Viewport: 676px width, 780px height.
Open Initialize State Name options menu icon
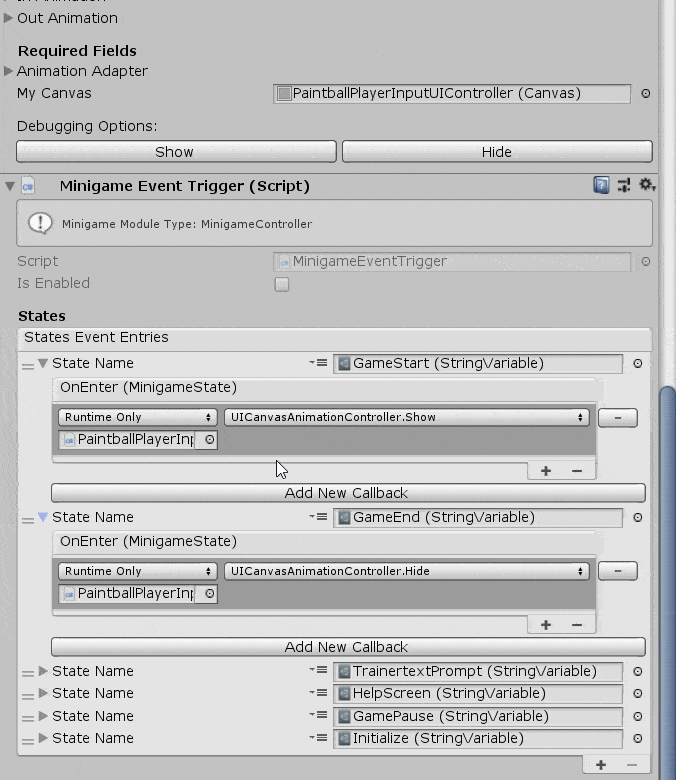tap(318, 737)
